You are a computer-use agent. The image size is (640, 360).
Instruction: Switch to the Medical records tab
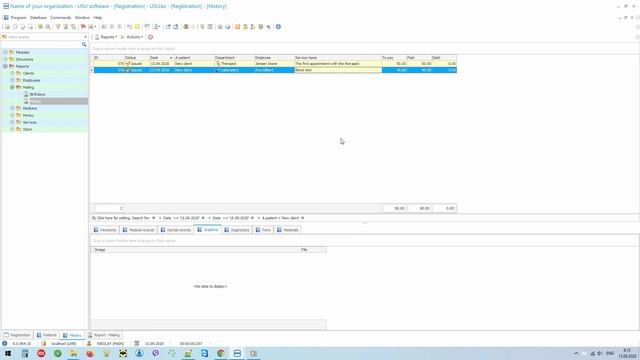tap(138, 230)
